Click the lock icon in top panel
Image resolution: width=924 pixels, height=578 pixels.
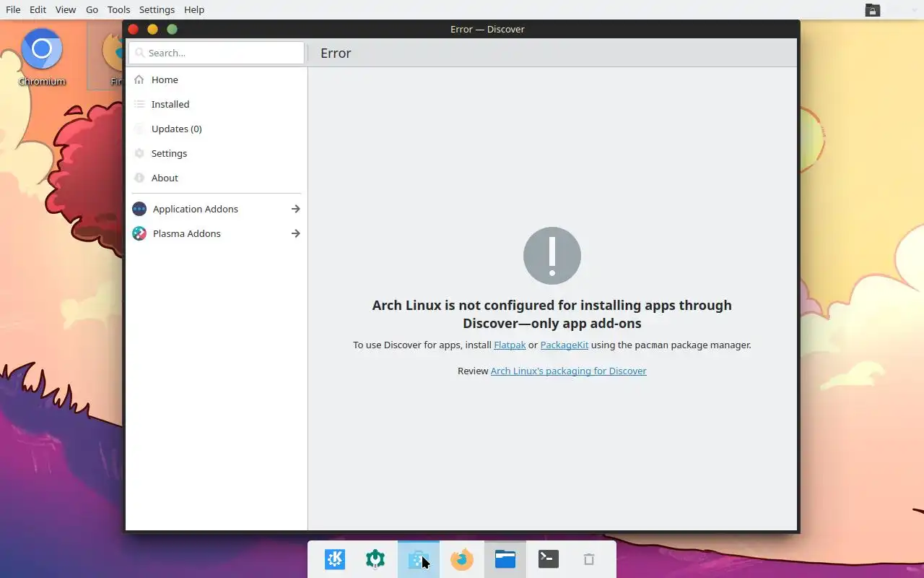(873, 9)
